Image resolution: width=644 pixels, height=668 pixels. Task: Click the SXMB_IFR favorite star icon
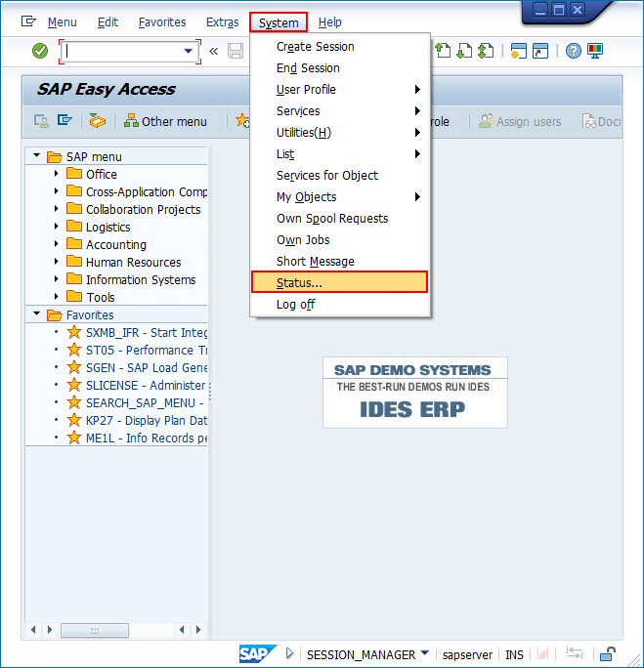[x=74, y=332]
